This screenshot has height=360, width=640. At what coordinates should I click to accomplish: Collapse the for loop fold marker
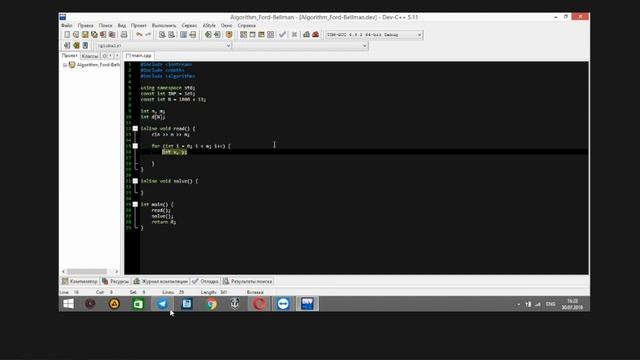pyautogui.click(x=135, y=146)
